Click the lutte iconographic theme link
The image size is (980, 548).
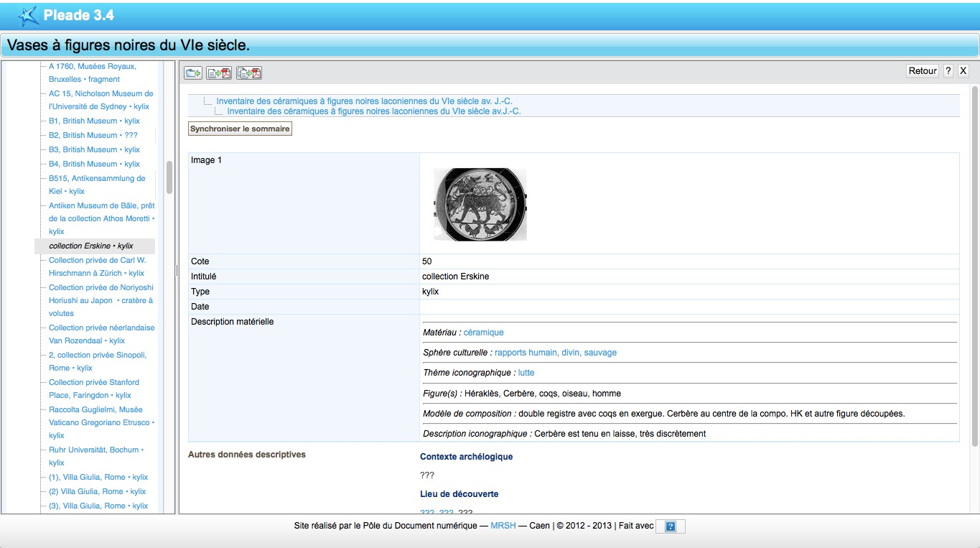point(526,373)
